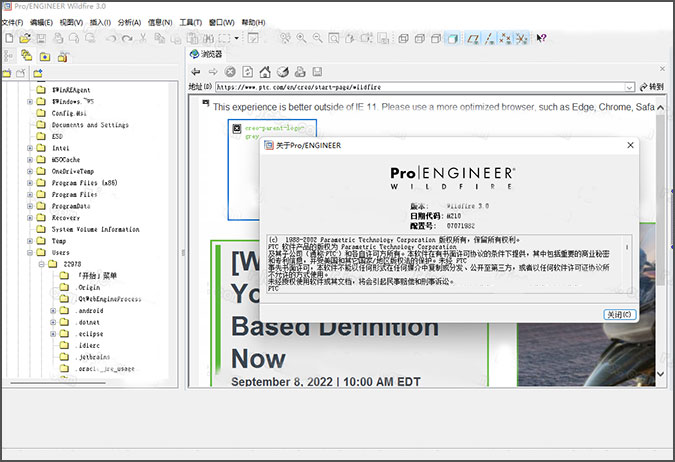This screenshot has height=462, width=675.
Task: Print the browser page
Action: 300,72
